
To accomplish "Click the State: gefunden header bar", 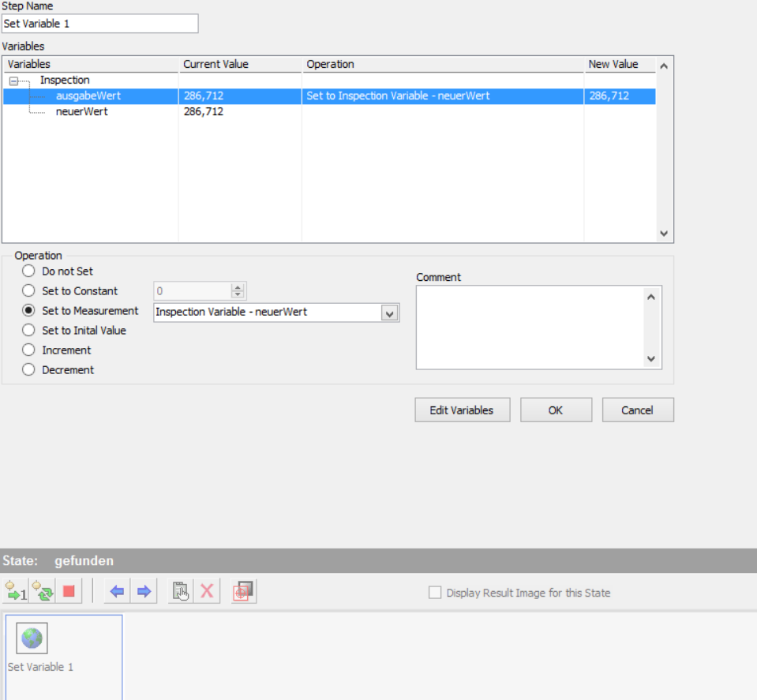I will coord(379,560).
